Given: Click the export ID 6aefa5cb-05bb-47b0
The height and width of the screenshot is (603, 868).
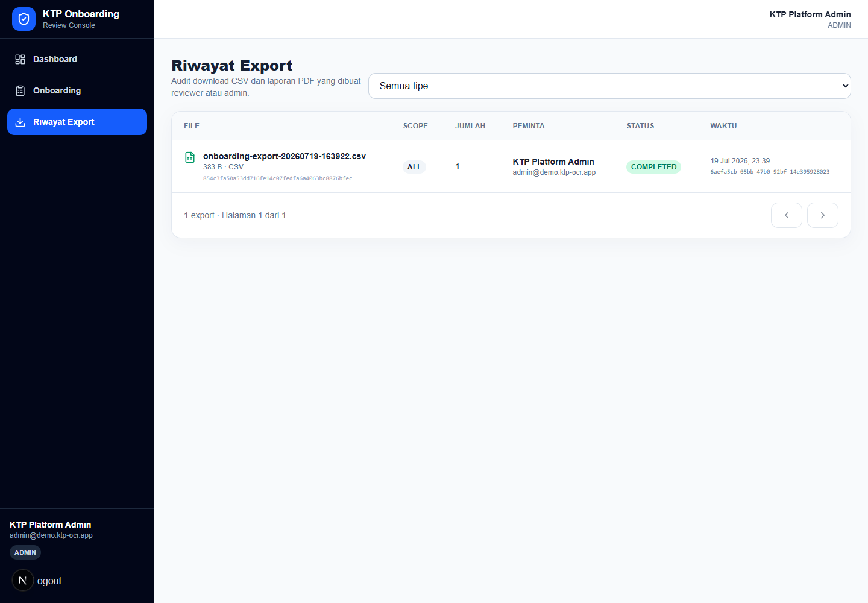Looking at the screenshot, I should click(770, 172).
